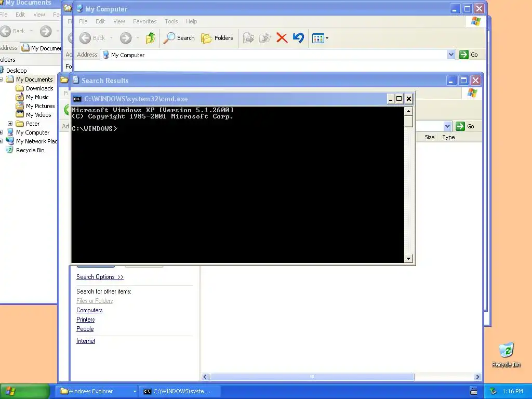
Task: Click cmd.exe title bar system icon
Action: 77,99
